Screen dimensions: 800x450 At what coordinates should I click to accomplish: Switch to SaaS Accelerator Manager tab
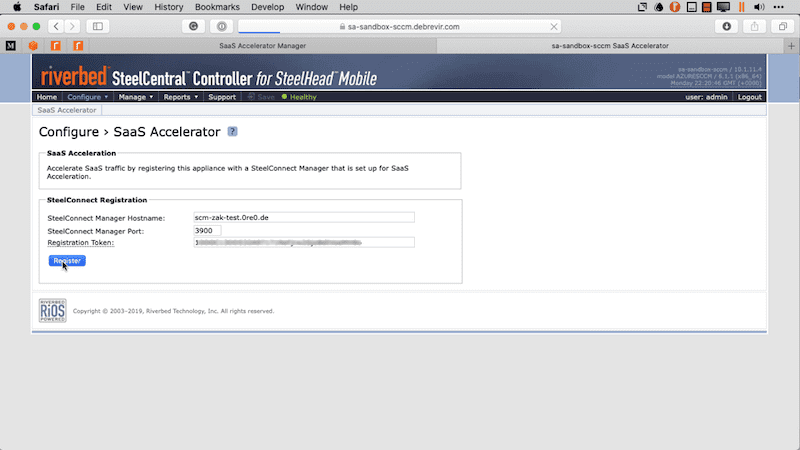262,45
